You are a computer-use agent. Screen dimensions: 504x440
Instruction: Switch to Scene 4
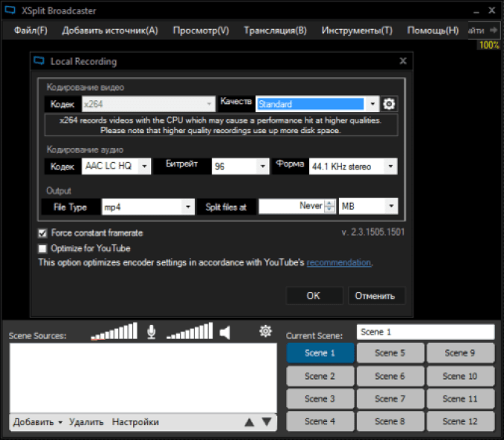[x=320, y=421]
